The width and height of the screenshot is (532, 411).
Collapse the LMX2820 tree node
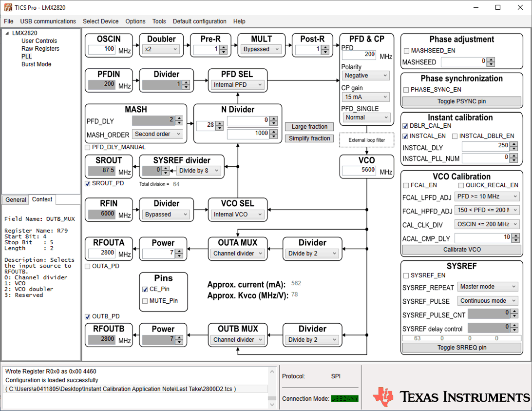coord(7,33)
